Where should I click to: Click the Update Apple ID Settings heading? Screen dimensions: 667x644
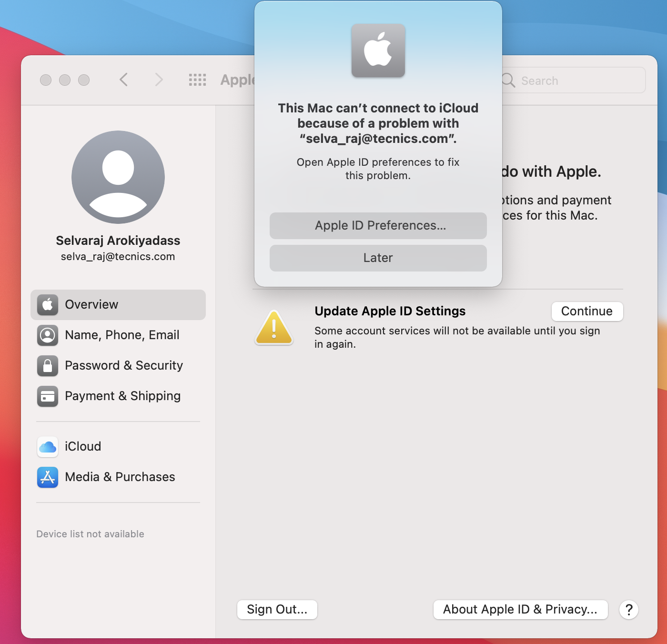pyautogui.click(x=390, y=311)
